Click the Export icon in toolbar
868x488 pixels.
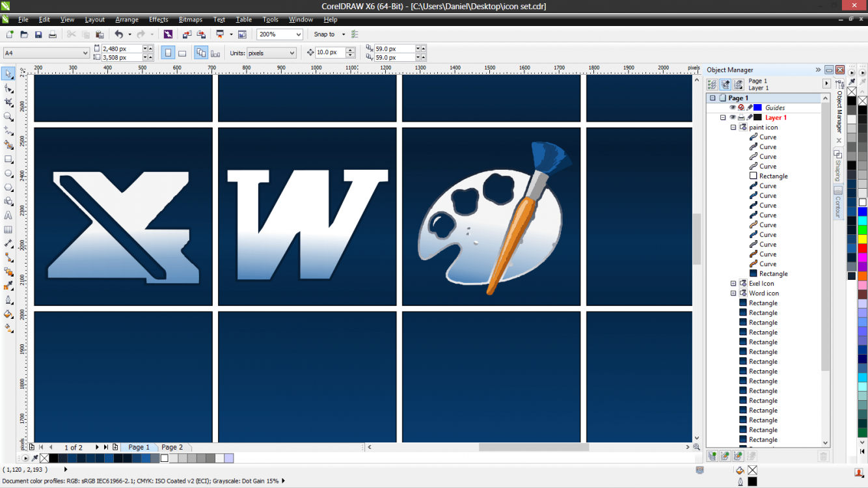click(201, 34)
